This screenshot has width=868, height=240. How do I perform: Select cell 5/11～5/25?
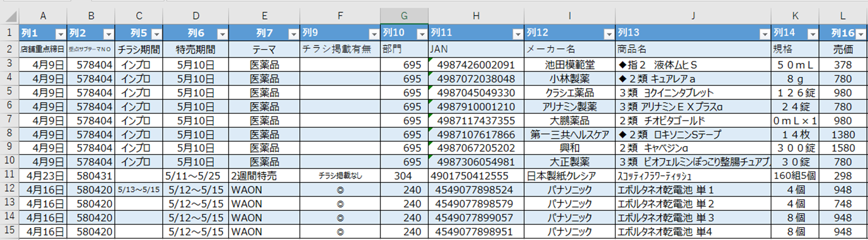[x=196, y=176]
